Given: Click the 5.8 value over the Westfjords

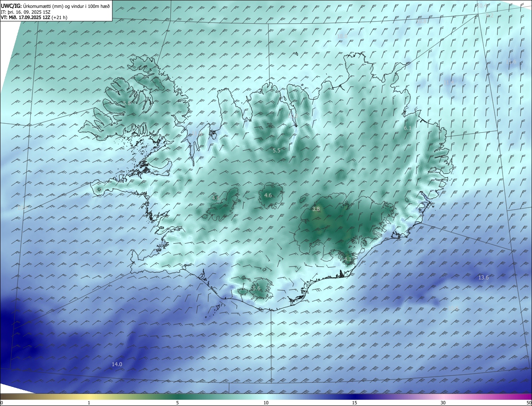Looking at the screenshot, I should click(127, 103).
